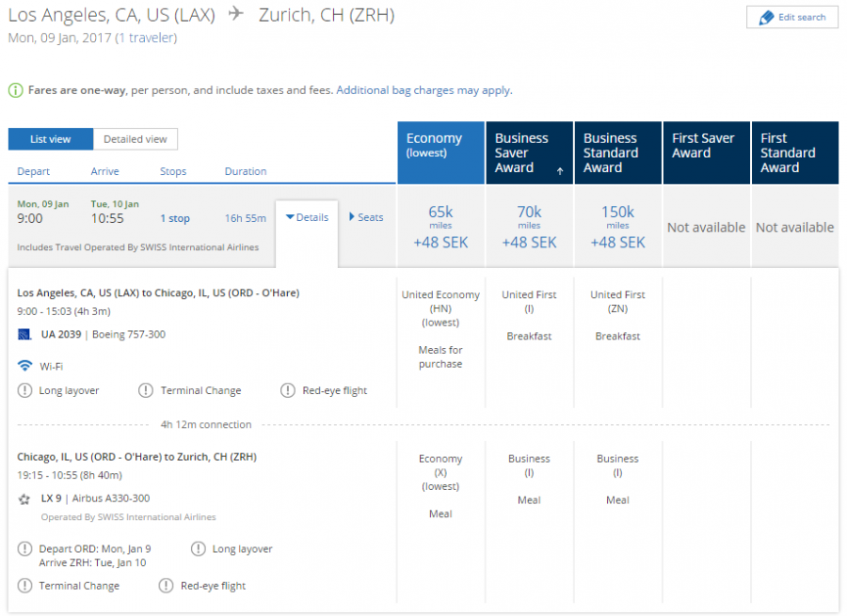The width and height of the screenshot is (847, 616).
Task: Switch to Detailed view
Action: (135, 139)
